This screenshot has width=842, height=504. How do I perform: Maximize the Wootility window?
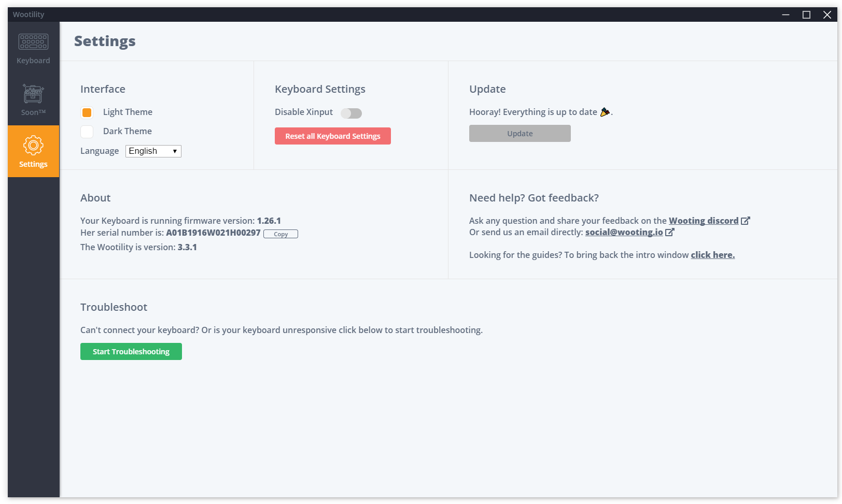pos(807,15)
